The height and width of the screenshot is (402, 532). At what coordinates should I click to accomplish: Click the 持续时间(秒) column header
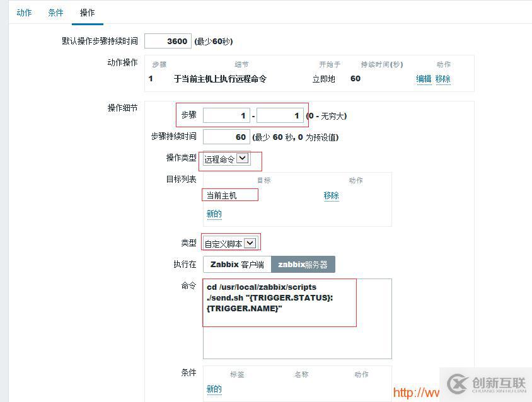tap(382, 64)
